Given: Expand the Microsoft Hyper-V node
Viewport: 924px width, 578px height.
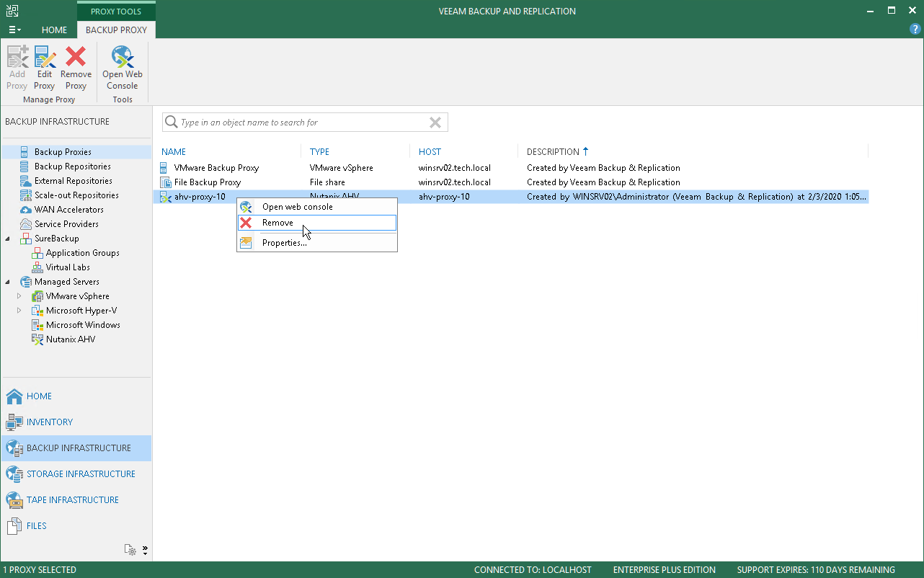Looking at the screenshot, I should coord(19,311).
